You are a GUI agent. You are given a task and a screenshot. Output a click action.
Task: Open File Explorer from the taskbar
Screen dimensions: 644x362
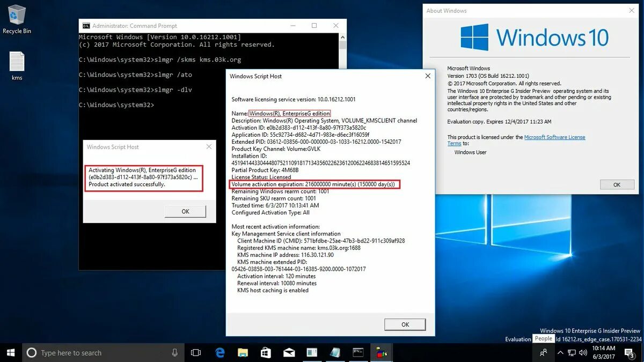pos(243,352)
